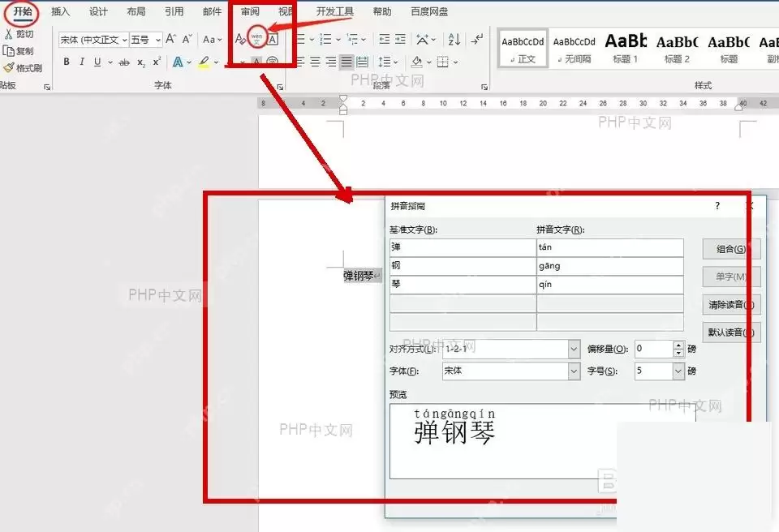Apply the 无间隔 style
Viewport: 779px width, 532px height.
coord(575,49)
